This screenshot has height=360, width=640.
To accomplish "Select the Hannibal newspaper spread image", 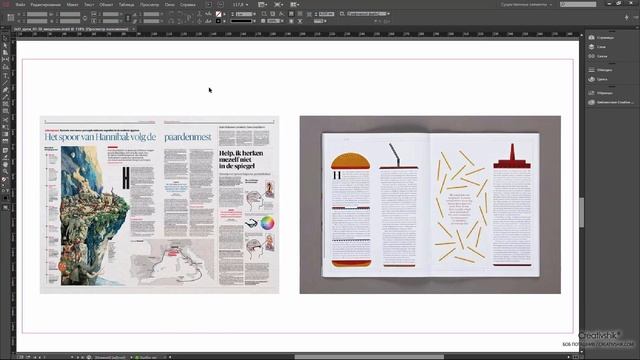I will [160, 205].
